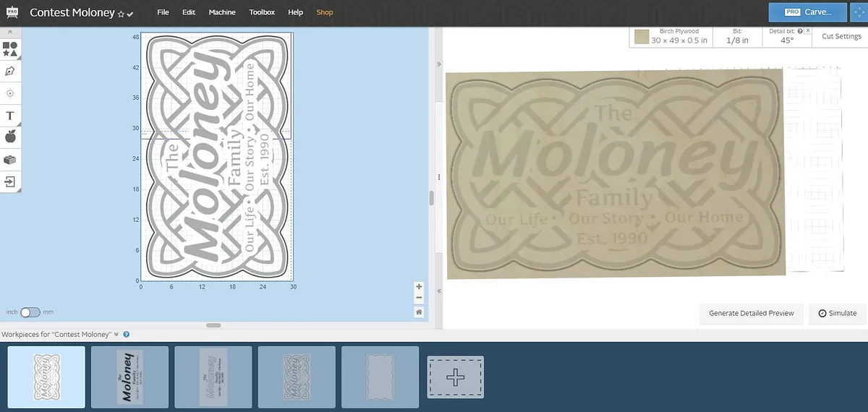Open the Easel Pro logo home
This screenshot has height=412, width=868.
[12, 12]
